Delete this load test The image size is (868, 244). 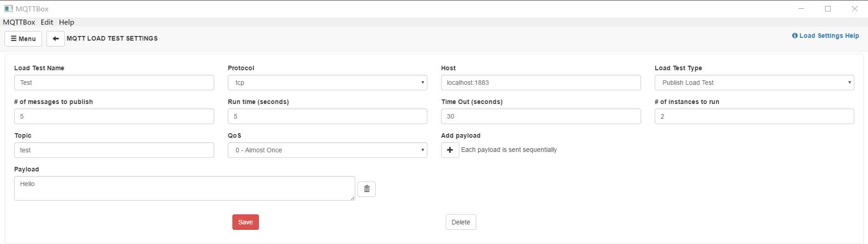click(x=461, y=222)
